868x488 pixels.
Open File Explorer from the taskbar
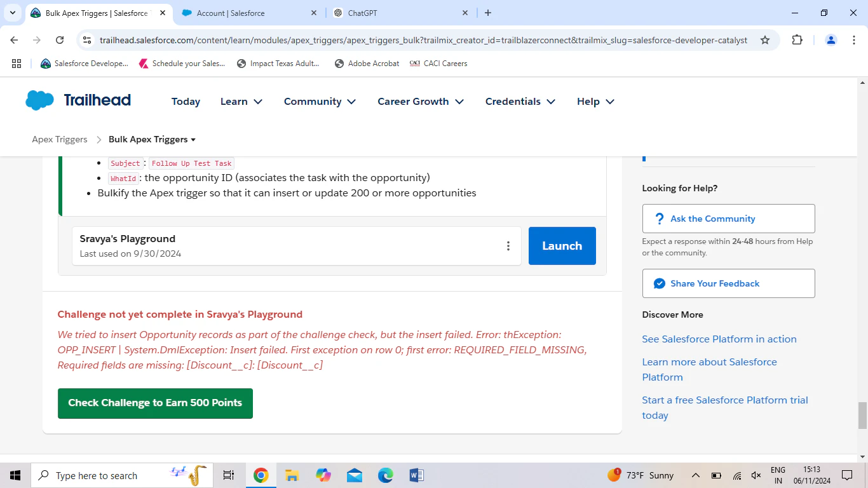click(292, 475)
